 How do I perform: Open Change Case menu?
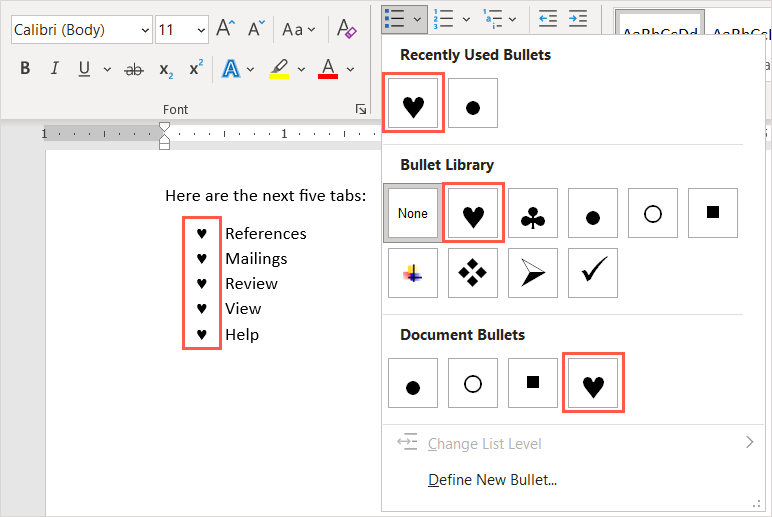(x=298, y=30)
